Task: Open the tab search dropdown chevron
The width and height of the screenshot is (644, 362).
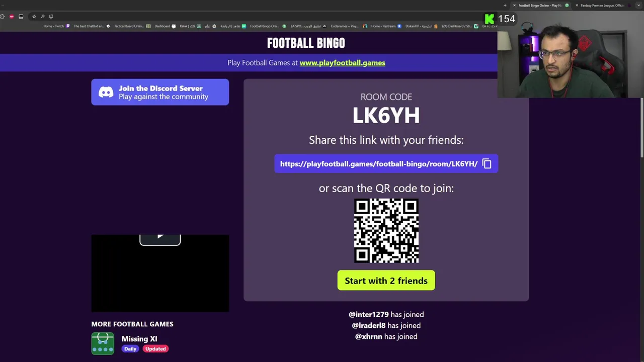Action: (638, 5)
